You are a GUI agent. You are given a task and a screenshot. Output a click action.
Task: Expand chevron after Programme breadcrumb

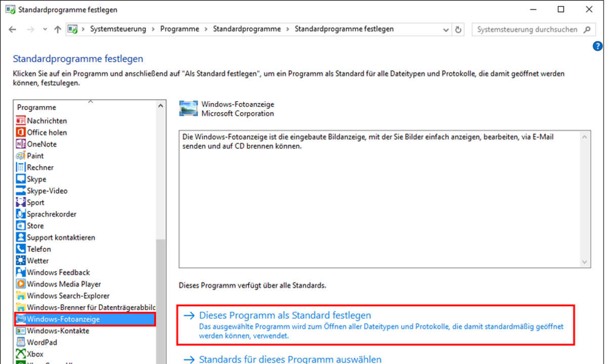pyautogui.click(x=206, y=29)
